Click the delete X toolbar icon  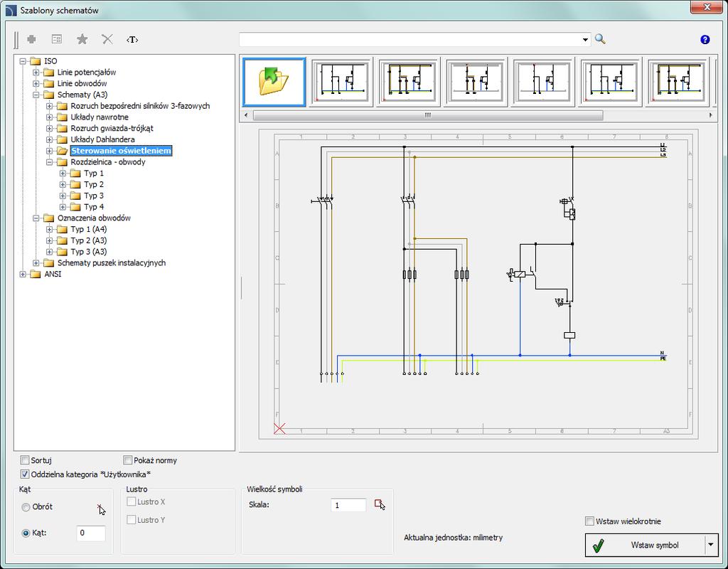click(107, 40)
